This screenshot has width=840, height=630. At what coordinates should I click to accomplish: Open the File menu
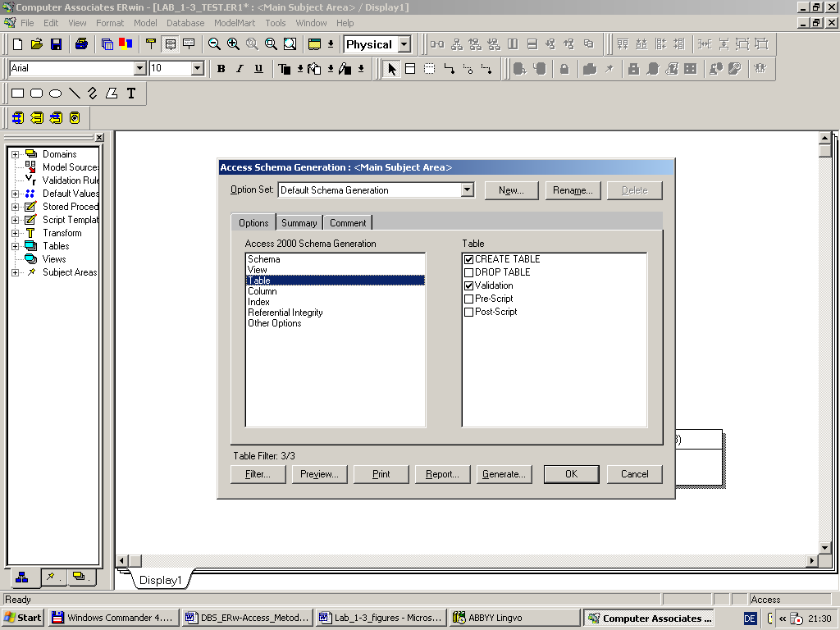[27, 23]
